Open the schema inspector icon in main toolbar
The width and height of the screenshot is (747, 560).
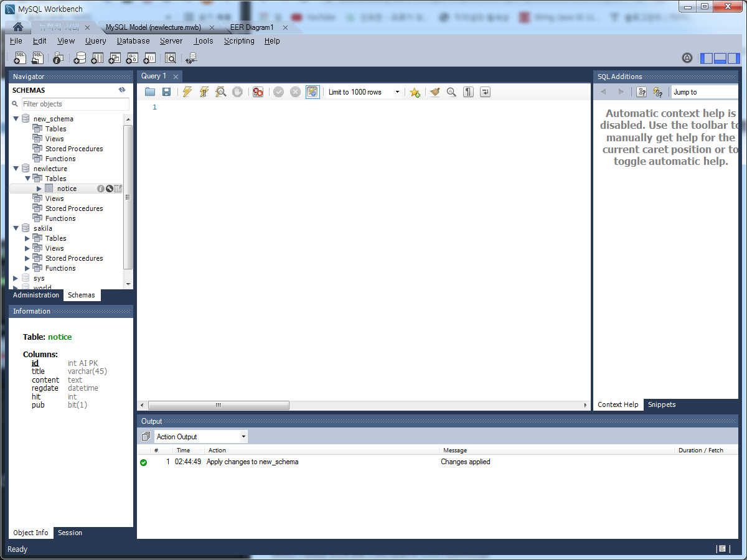tap(58, 58)
